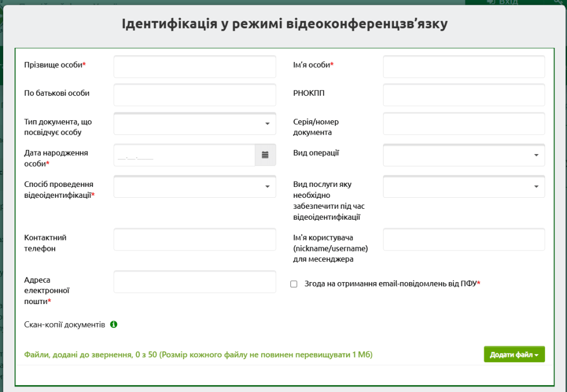Click the Дата народження masked date input
The width and height of the screenshot is (567, 392).
[x=182, y=155]
